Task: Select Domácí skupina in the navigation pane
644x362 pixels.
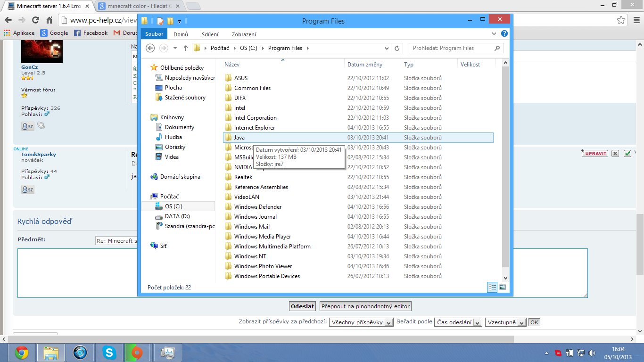Action: click(180, 177)
